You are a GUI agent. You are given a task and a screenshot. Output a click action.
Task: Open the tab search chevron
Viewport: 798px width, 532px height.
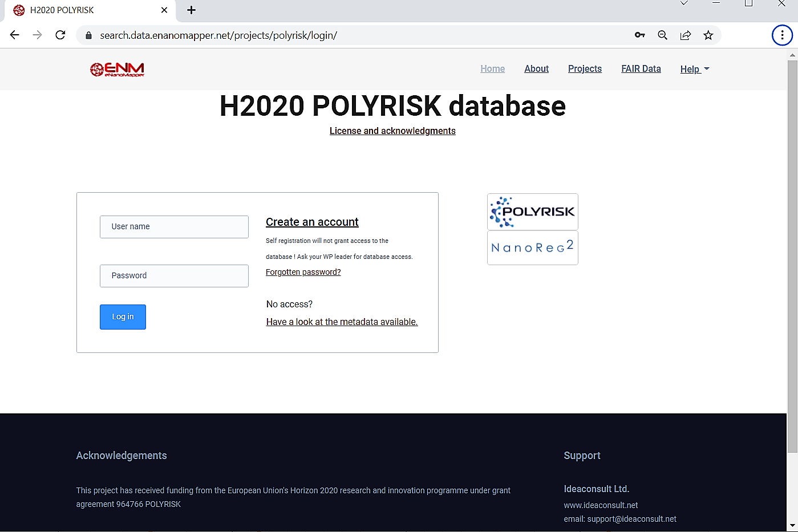tap(684, 3)
